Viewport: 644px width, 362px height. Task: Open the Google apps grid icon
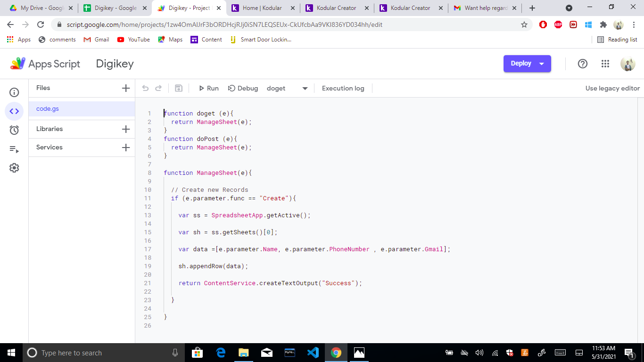(605, 64)
